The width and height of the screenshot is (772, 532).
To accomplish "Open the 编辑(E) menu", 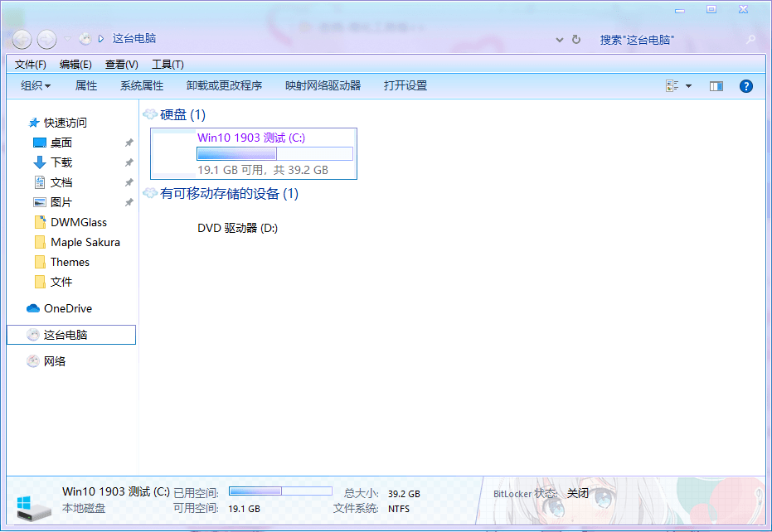I will [x=75, y=65].
